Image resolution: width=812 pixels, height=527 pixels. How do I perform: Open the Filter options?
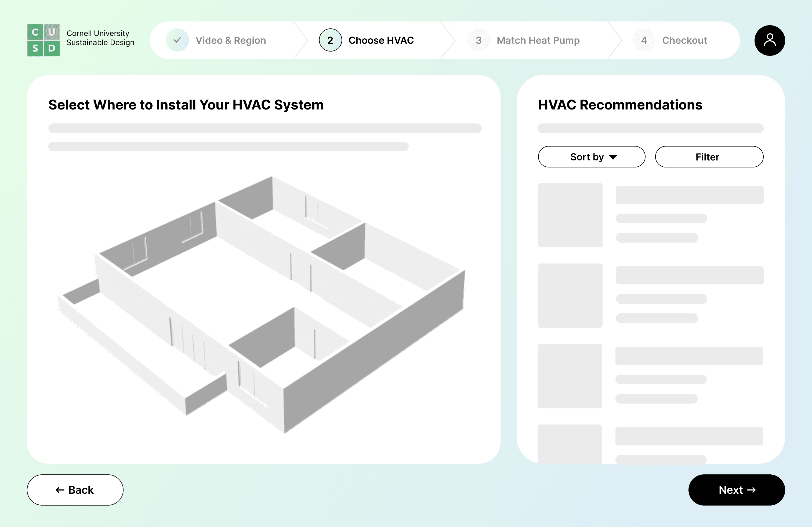[709, 157]
